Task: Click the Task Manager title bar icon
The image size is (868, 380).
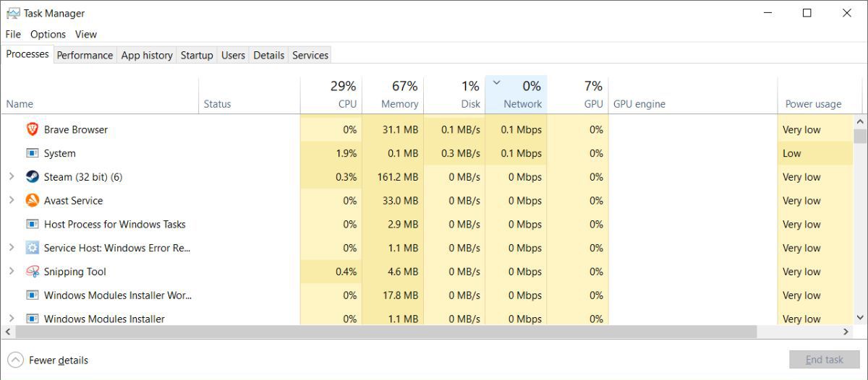Action: click(x=13, y=13)
